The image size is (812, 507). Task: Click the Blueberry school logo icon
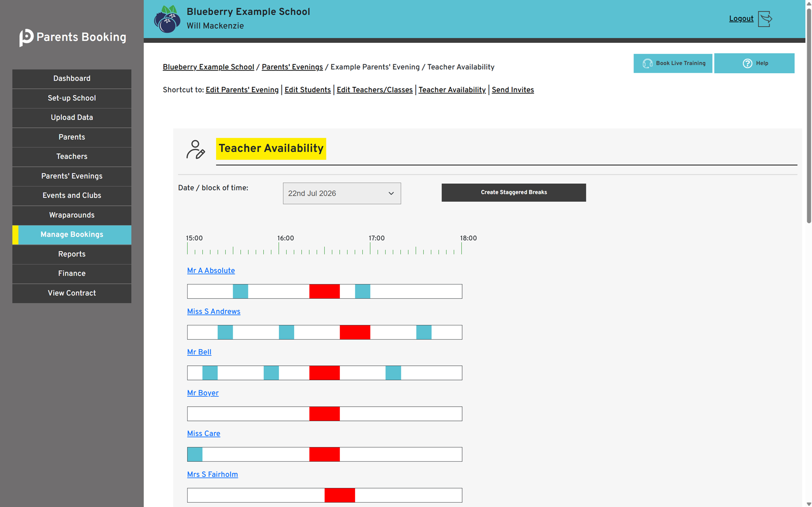coord(167,19)
